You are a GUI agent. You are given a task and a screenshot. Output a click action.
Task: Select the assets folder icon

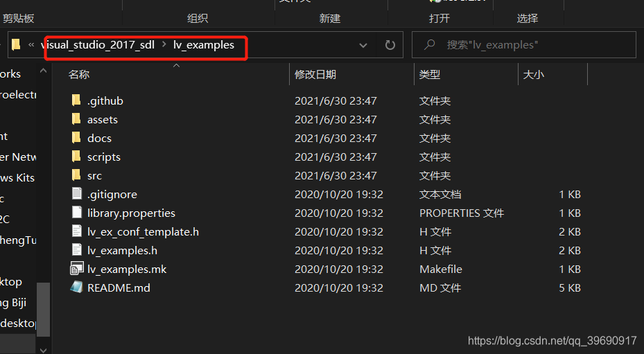pyautogui.click(x=76, y=119)
